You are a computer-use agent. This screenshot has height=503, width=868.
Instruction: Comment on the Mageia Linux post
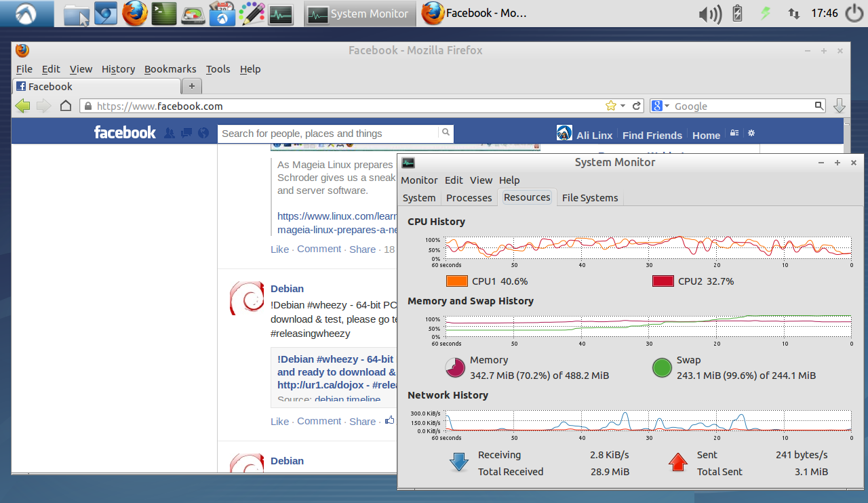point(319,249)
